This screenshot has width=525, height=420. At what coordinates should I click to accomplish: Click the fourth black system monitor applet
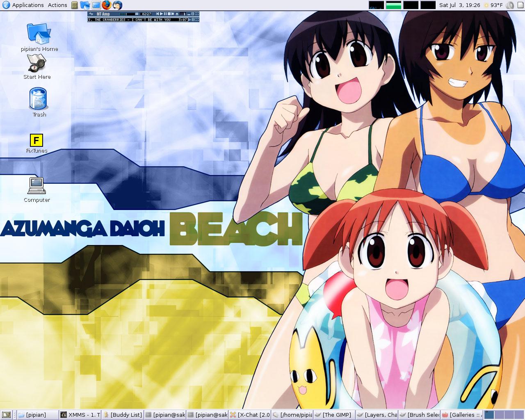pyautogui.click(x=428, y=5)
